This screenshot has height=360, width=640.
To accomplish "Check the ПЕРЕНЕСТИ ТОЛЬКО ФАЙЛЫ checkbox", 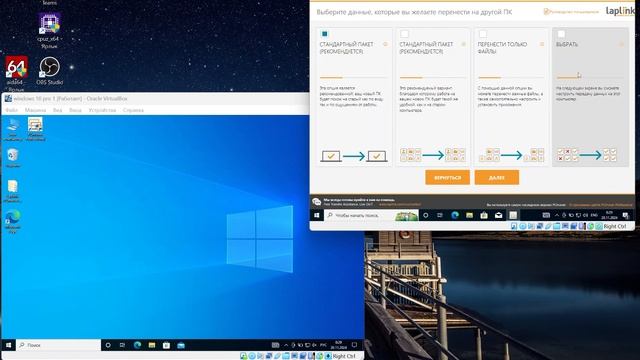I will (x=483, y=33).
